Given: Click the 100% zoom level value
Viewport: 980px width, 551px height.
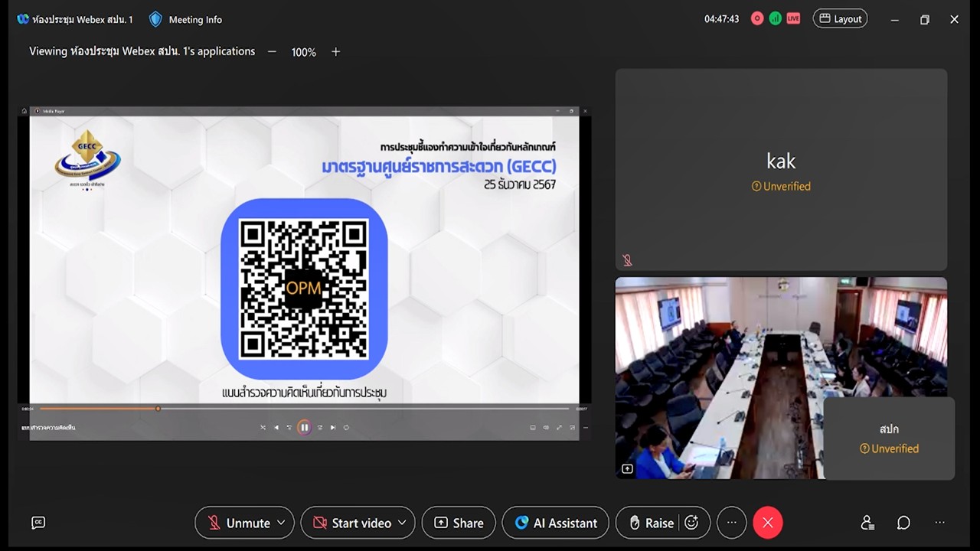Looking at the screenshot, I should click(304, 52).
